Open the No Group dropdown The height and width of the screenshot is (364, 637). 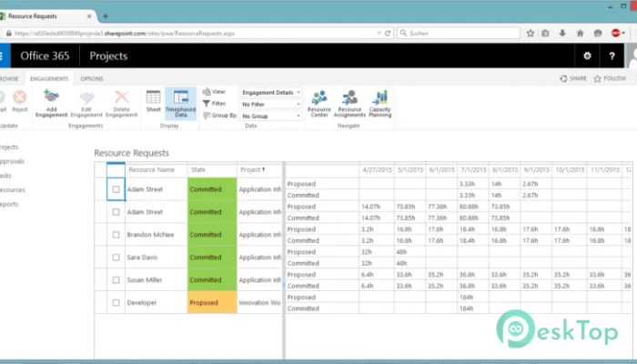(x=270, y=116)
